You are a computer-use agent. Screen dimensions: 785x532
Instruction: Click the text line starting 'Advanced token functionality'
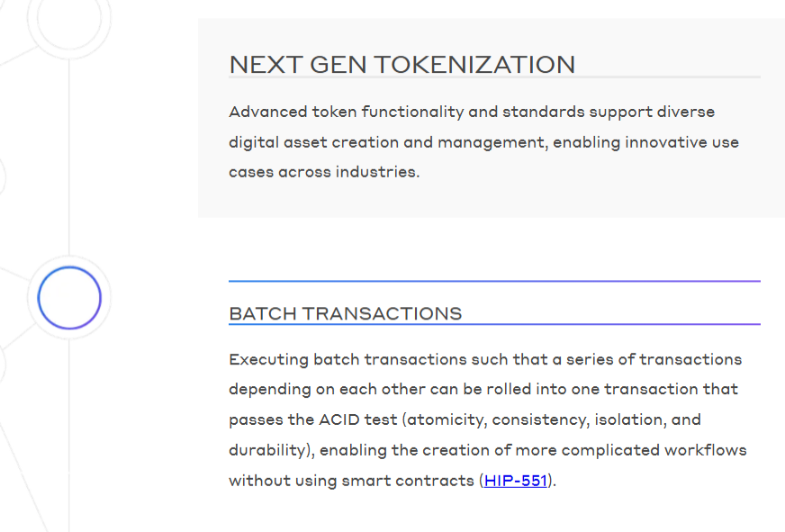472,112
